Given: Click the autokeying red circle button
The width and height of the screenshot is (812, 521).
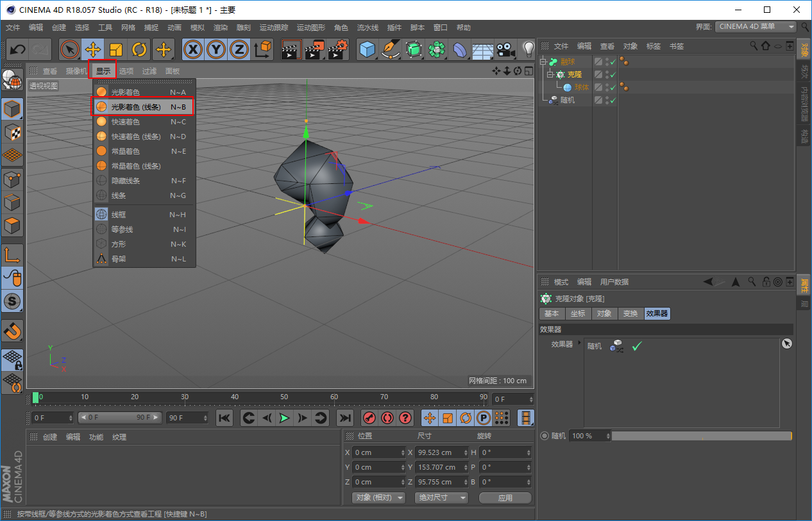Looking at the screenshot, I should tap(387, 418).
